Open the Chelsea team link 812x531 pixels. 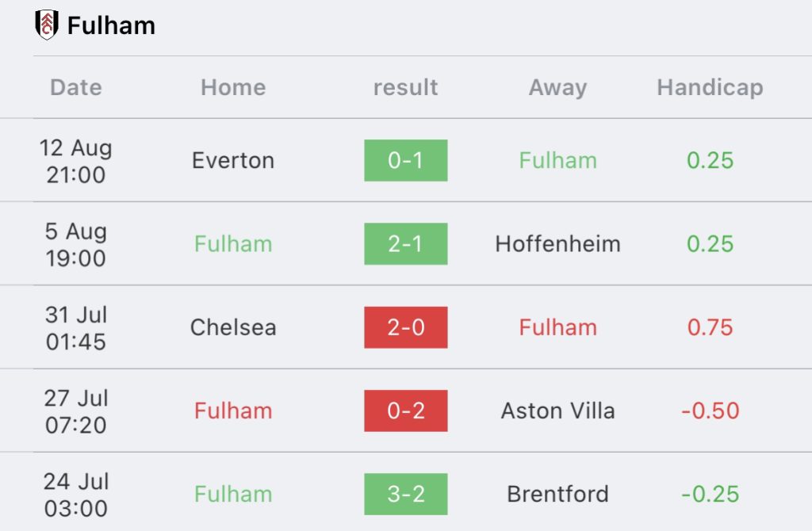pyautogui.click(x=233, y=327)
